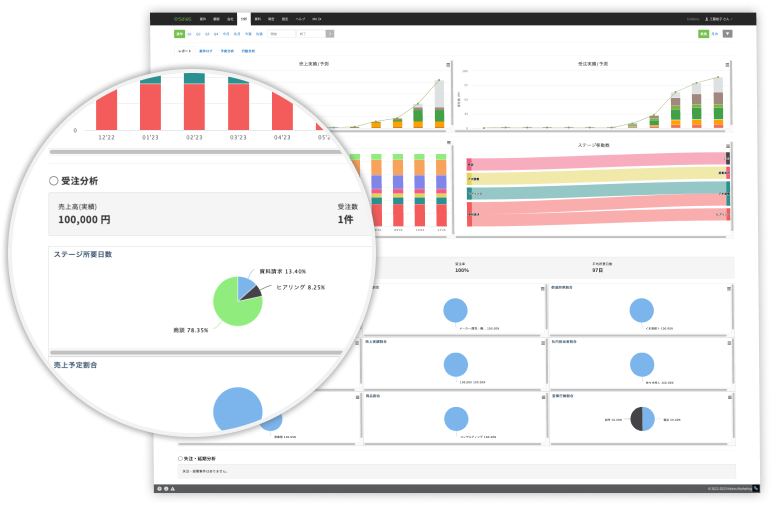Click the first circular icon in the footer bar
773x505 pixels.
point(159,489)
